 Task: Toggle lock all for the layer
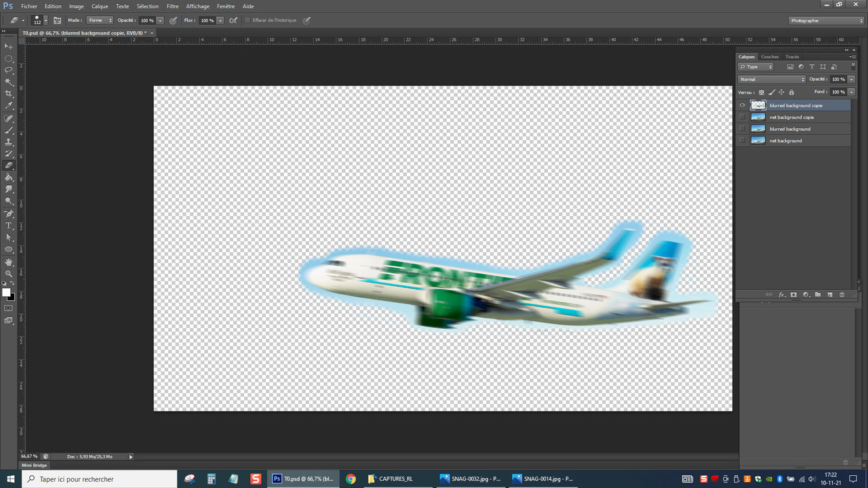[791, 92]
